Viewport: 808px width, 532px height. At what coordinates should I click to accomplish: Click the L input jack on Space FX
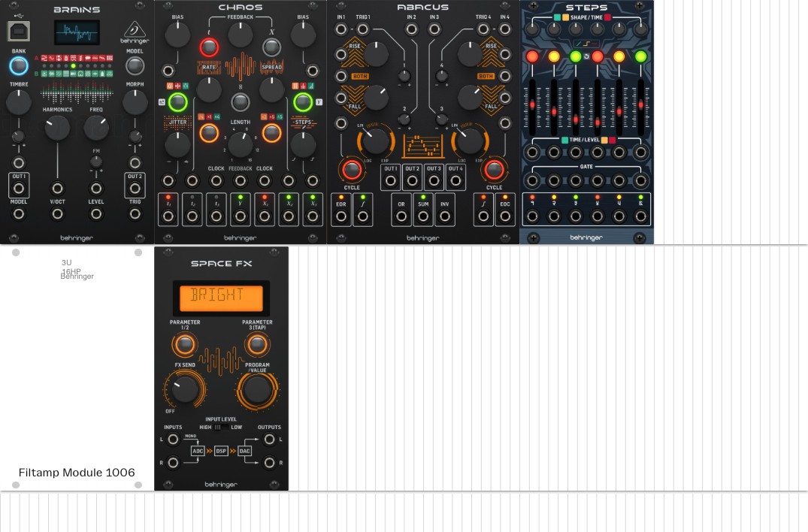[173, 440]
